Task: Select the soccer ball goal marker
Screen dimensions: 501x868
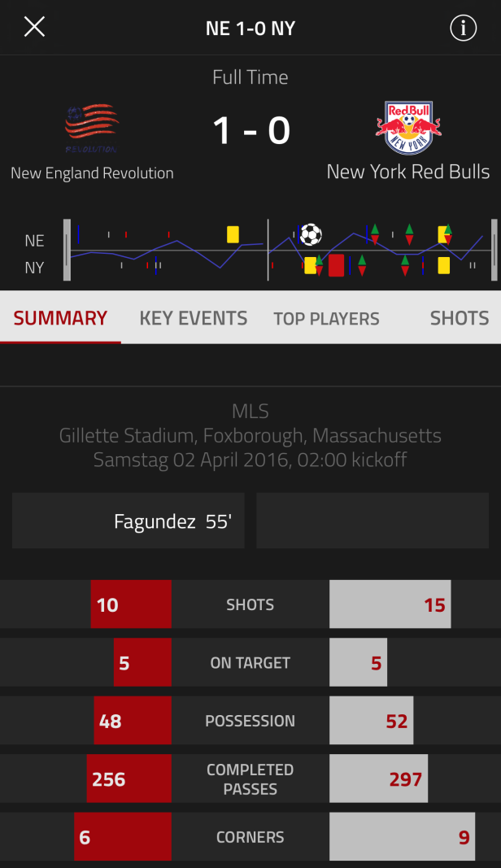Action: pos(311,235)
